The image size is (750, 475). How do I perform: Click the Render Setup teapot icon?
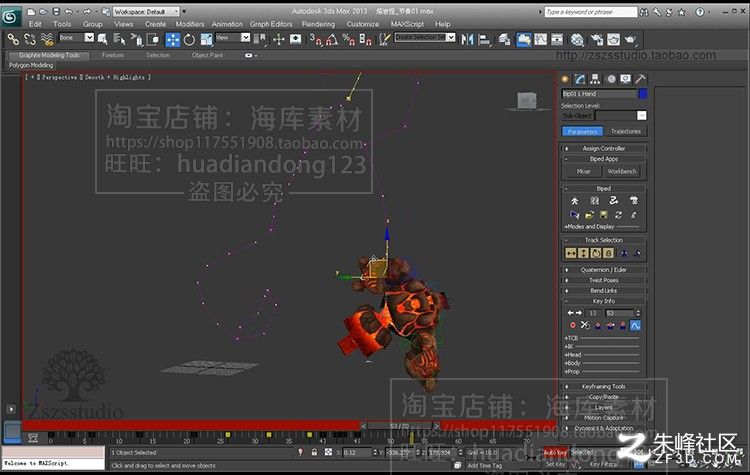(x=597, y=39)
